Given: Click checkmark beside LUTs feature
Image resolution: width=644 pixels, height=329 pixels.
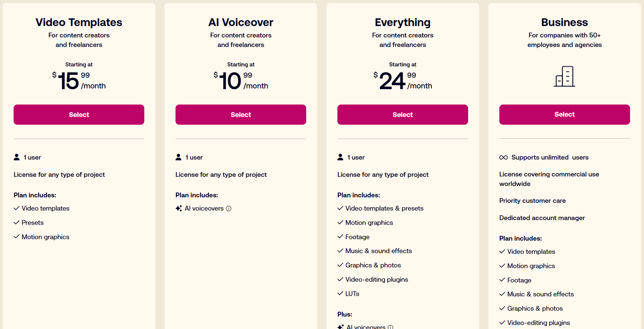Looking at the screenshot, I should click(x=340, y=294).
